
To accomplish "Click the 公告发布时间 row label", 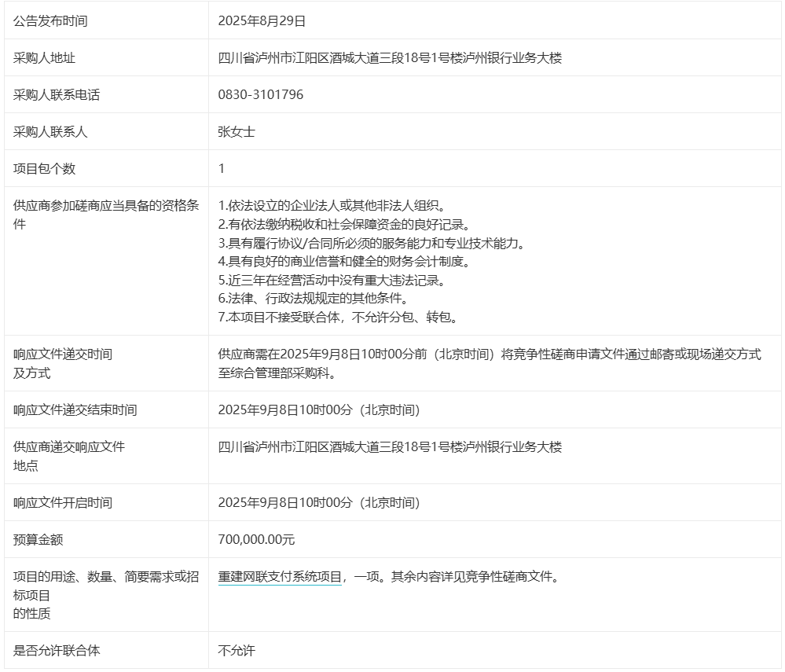I will [50, 21].
